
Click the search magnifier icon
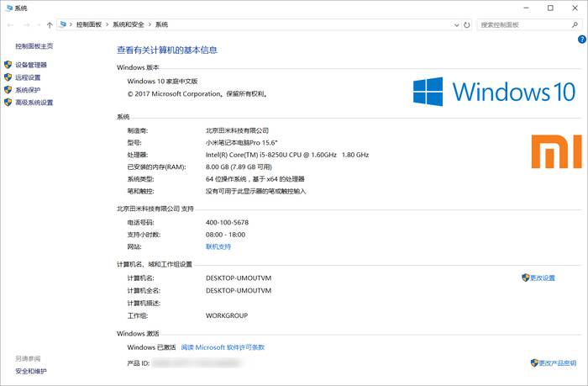click(575, 24)
